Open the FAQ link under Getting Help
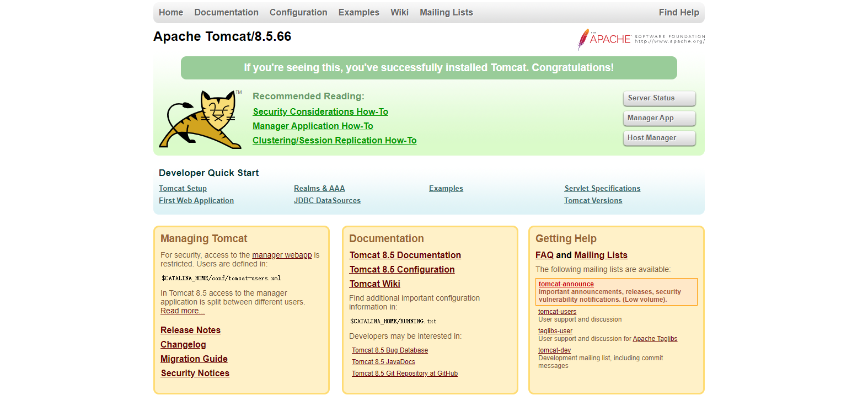The image size is (868, 411). pos(544,255)
